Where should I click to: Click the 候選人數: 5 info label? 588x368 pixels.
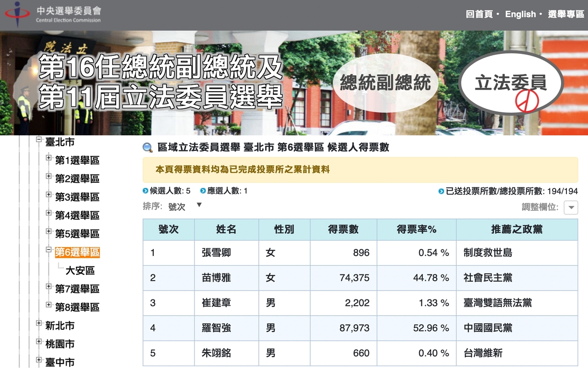167,191
